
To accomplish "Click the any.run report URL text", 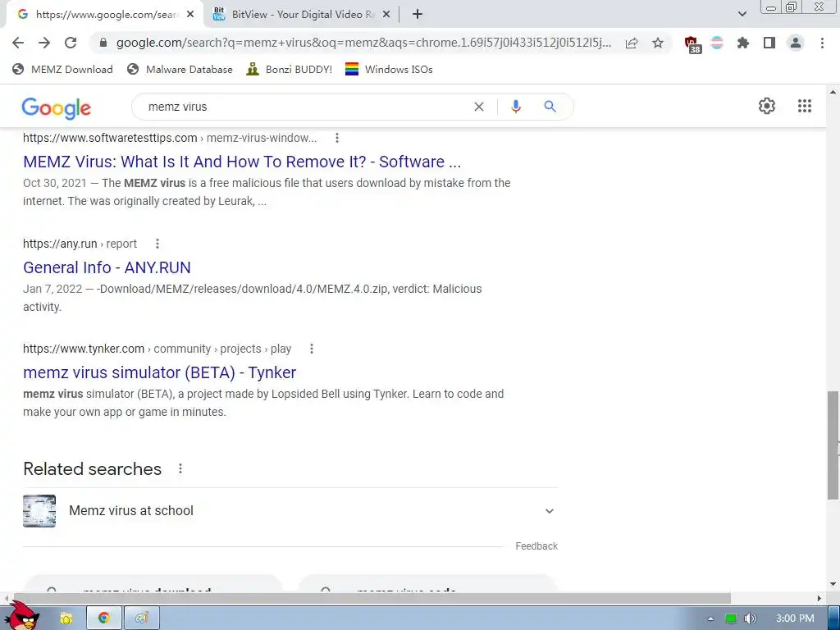I will [80, 244].
